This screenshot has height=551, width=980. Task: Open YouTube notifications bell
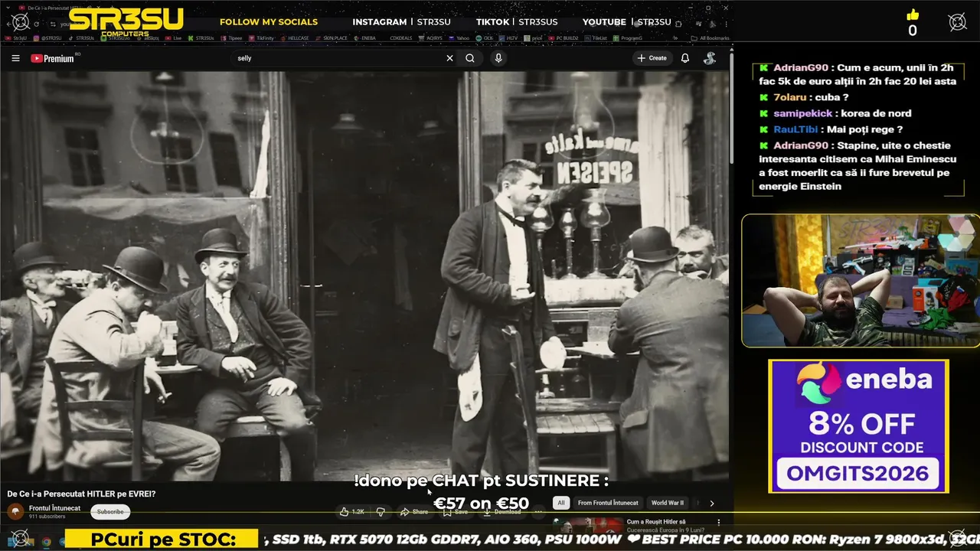(x=685, y=58)
